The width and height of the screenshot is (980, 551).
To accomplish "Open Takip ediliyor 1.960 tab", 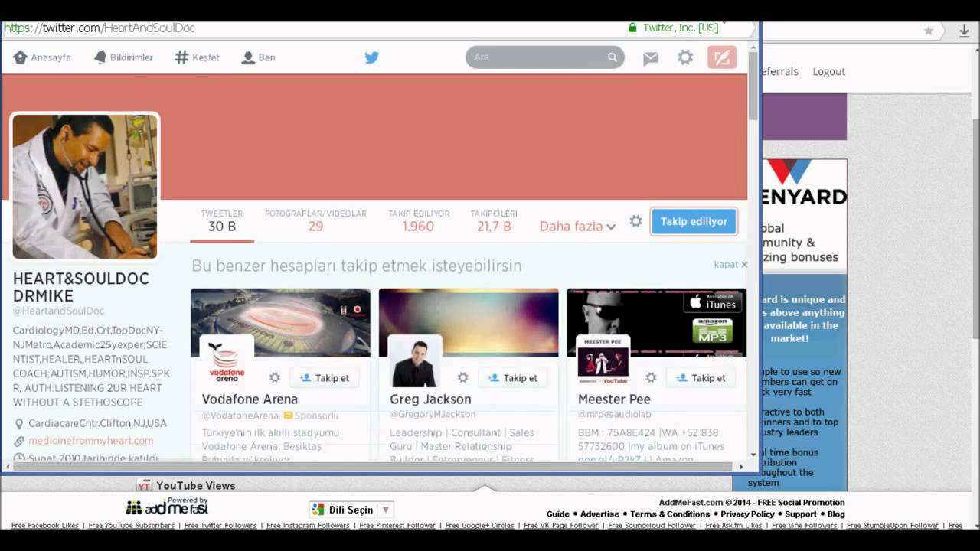I will pos(419,221).
